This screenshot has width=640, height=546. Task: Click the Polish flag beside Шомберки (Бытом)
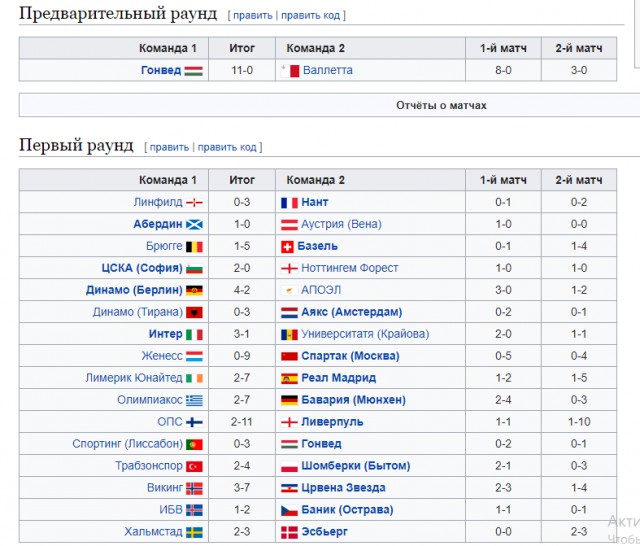[289, 466]
